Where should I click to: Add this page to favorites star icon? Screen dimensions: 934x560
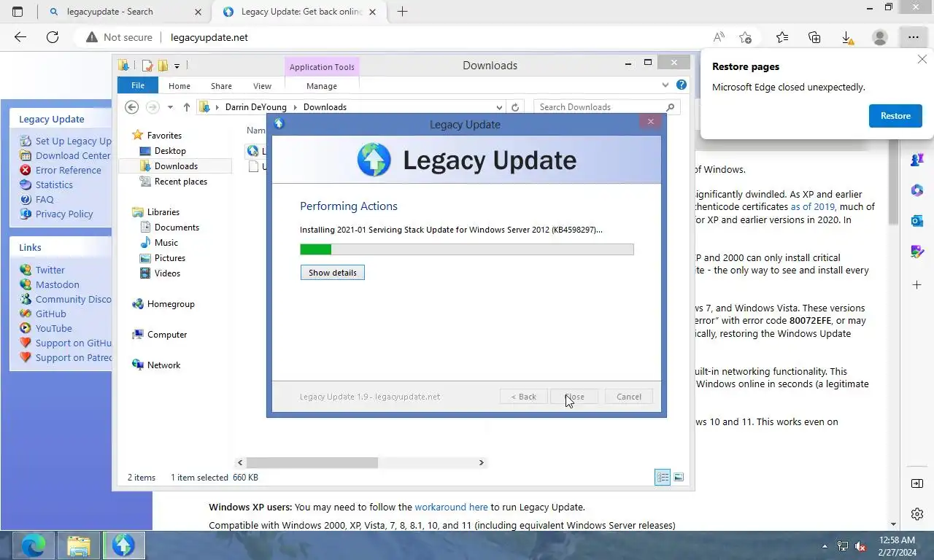[745, 37]
